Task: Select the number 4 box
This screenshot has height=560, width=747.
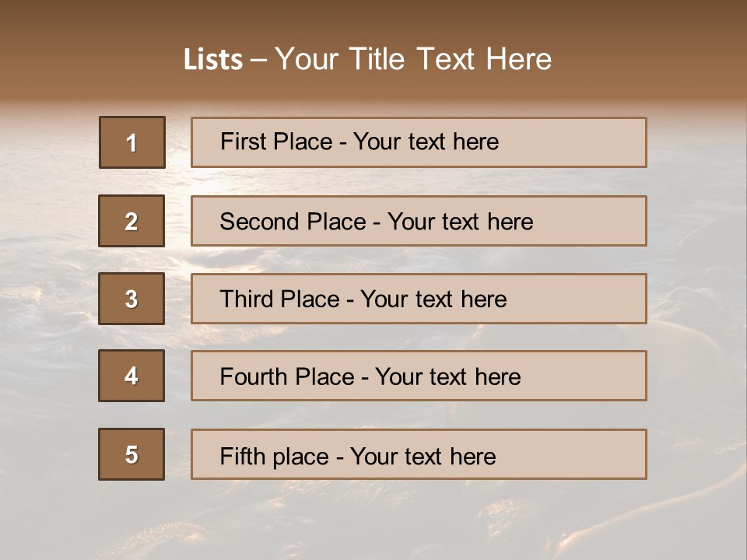Action: [x=132, y=376]
